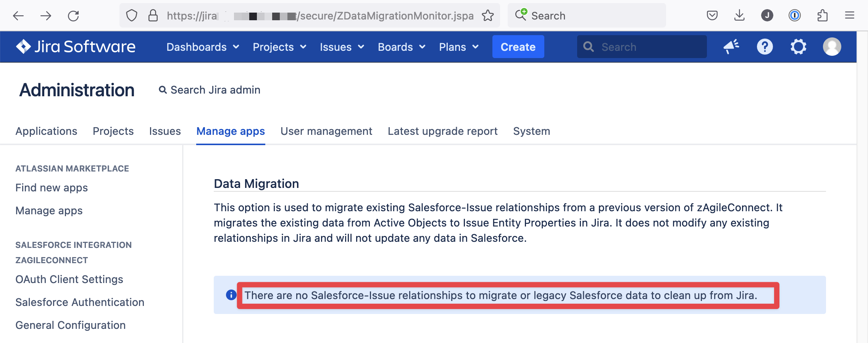This screenshot has width=868, height=343.
Task: Open browser extensions puzzle icon
Action: [x=822, y=16]
